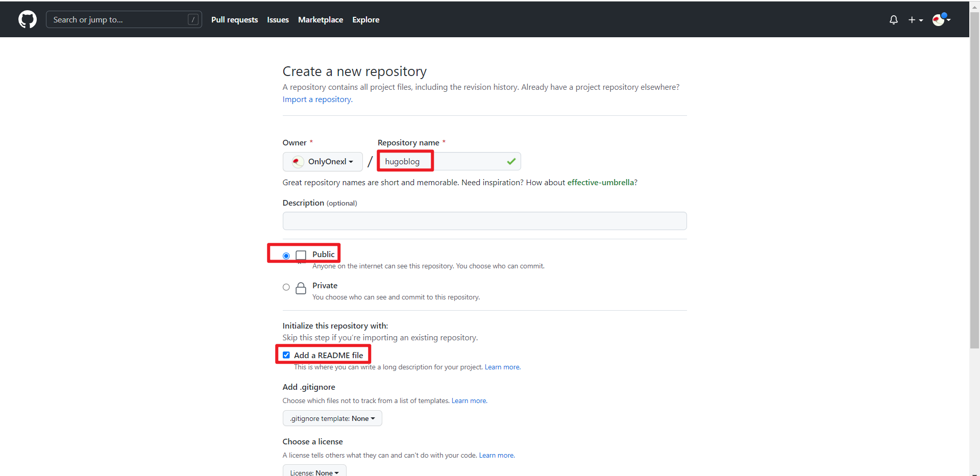
Task: Open the plus create-new menu
Action: pos(915,20)
